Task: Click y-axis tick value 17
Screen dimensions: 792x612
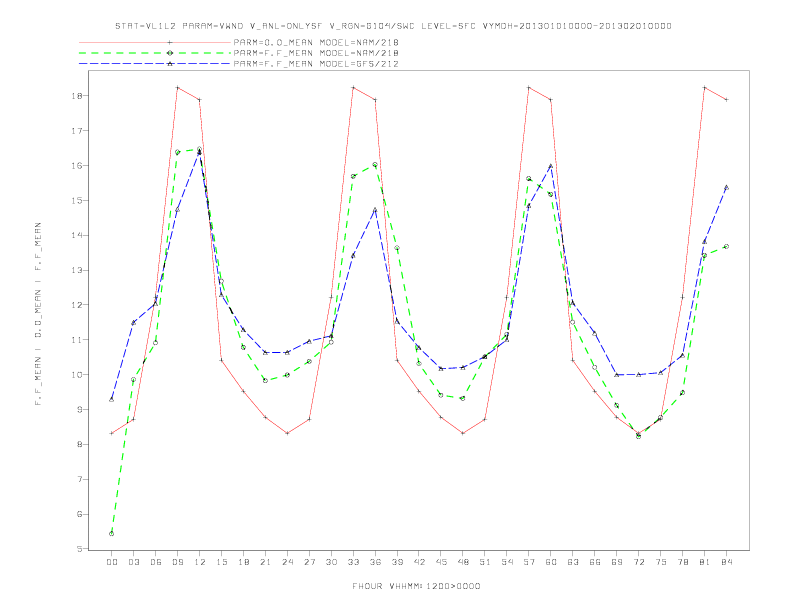Action: click(77, 131)
